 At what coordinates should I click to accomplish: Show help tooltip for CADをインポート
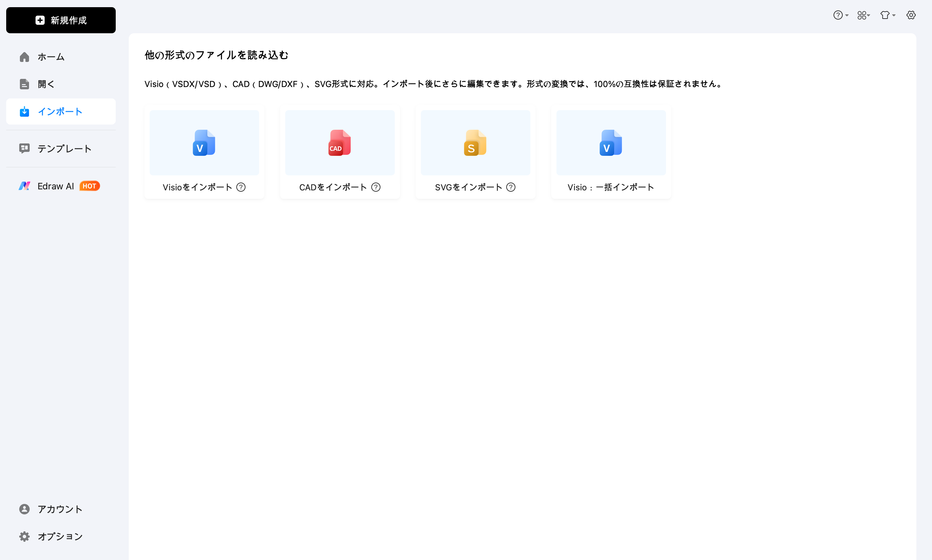(x=376, y=187)
